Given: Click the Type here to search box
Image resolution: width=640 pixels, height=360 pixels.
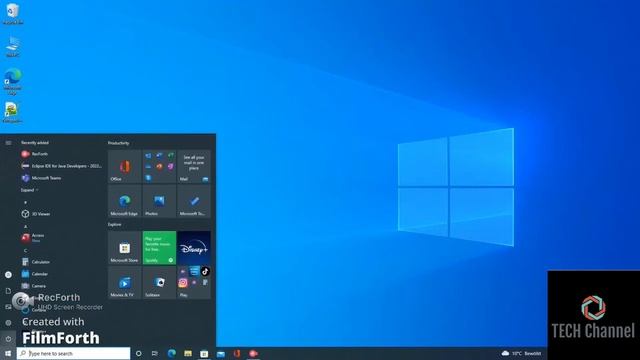Looking at the screenshot, I should click(x=73, y=353).
